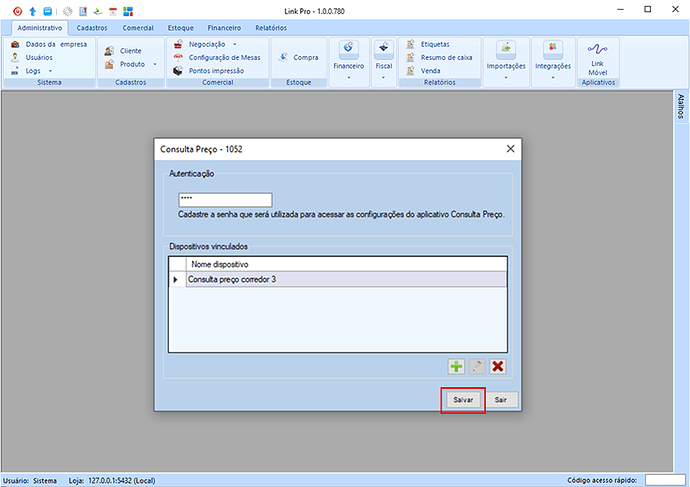Click the edit device pencil icon

pos(477,367)
